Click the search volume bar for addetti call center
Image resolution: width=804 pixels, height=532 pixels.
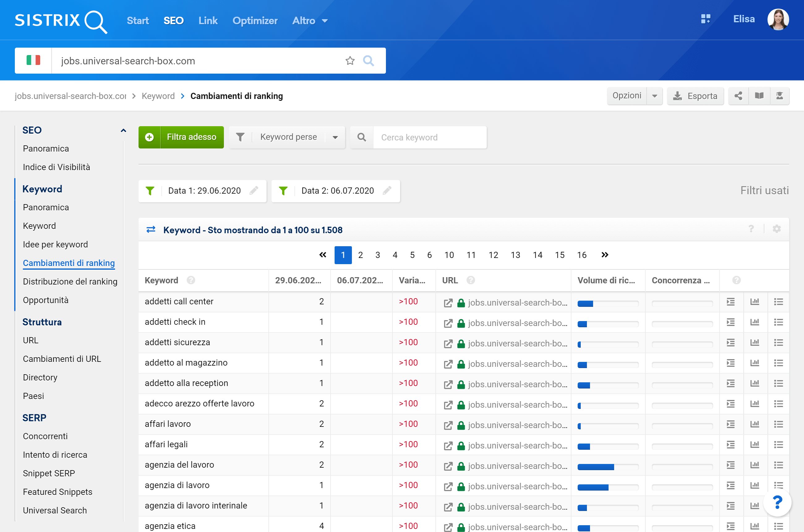click(608, 304)
